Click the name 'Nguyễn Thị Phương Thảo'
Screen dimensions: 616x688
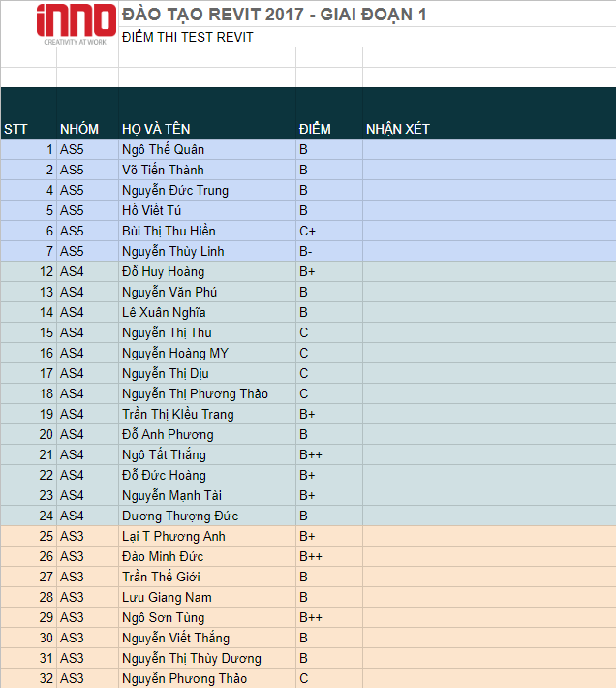pyautogui.click(x=195, y=393)
